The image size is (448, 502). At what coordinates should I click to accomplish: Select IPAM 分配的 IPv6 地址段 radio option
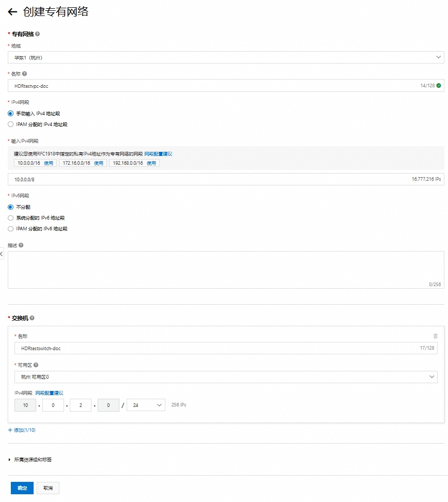coord(10,229)
